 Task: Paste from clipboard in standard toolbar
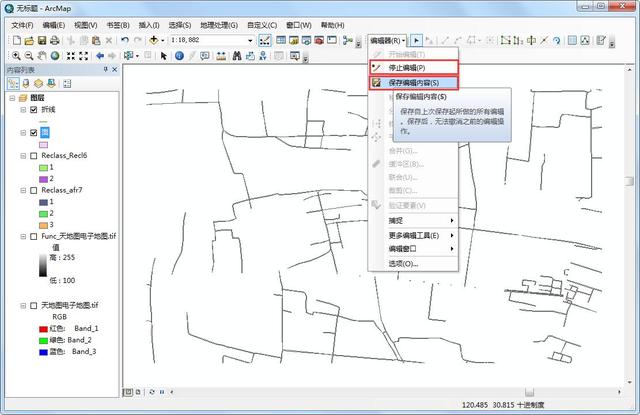tap(96, 40)
